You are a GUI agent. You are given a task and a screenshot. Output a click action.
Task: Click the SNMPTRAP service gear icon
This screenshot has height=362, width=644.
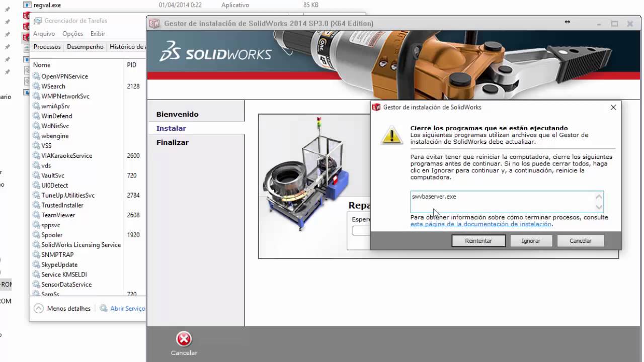point(36,255)
